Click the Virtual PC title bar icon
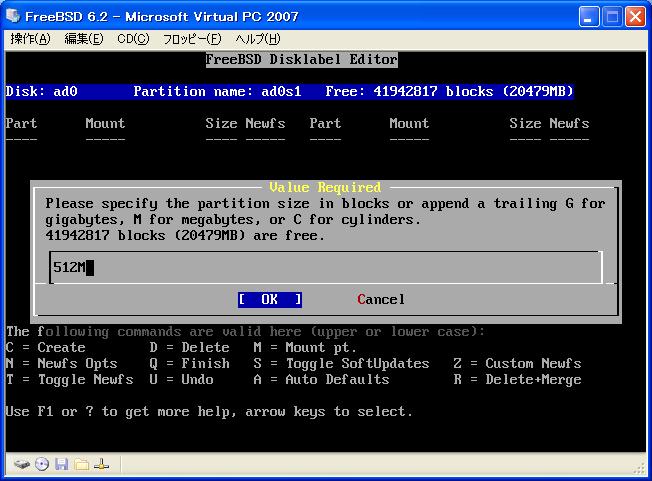The image size is (652, 481). (x=13, y=16)
